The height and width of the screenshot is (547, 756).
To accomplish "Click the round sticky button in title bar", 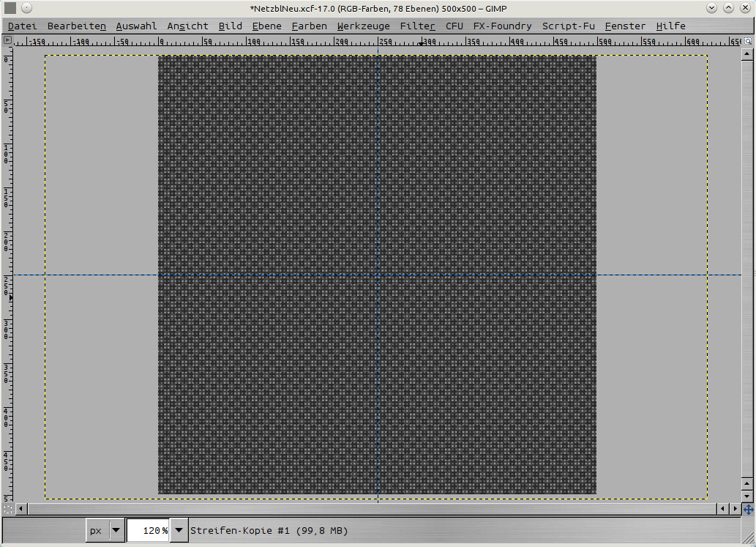I will (x=26, y=8).
